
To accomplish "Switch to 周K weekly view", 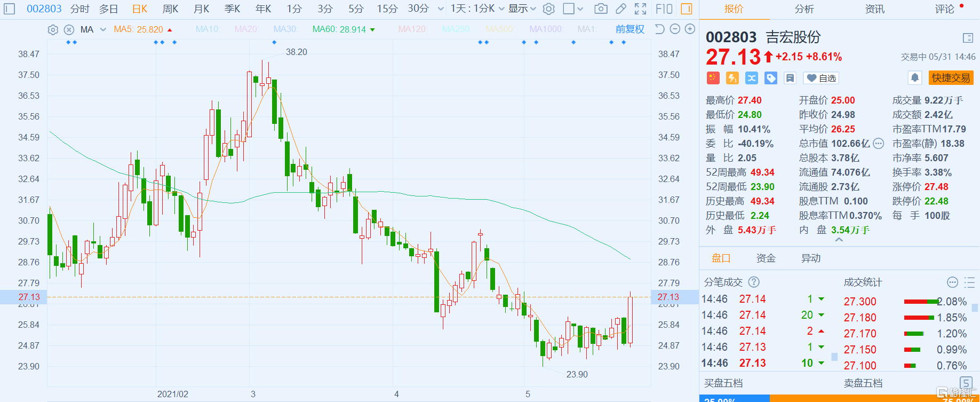I will coord(170,9).
